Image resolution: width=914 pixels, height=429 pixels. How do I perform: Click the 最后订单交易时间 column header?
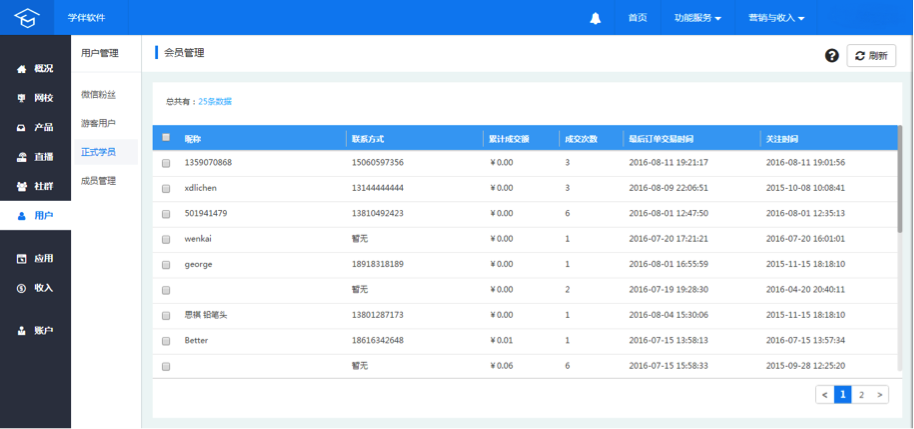[x=661, y=139]
